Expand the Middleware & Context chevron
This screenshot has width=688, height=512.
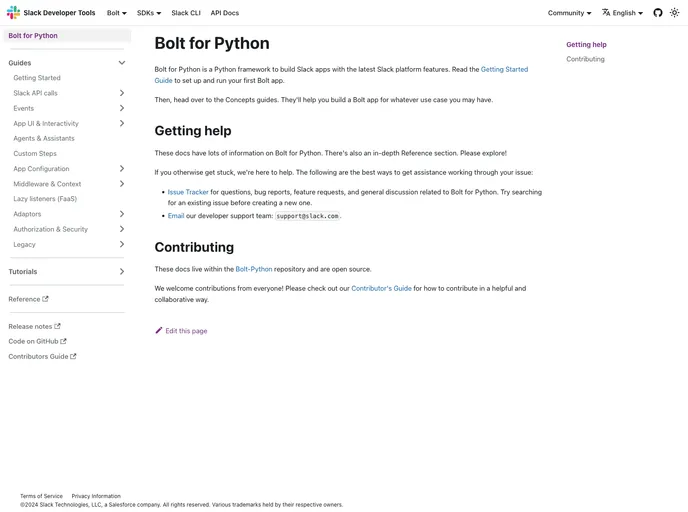[x=122, y=184]
